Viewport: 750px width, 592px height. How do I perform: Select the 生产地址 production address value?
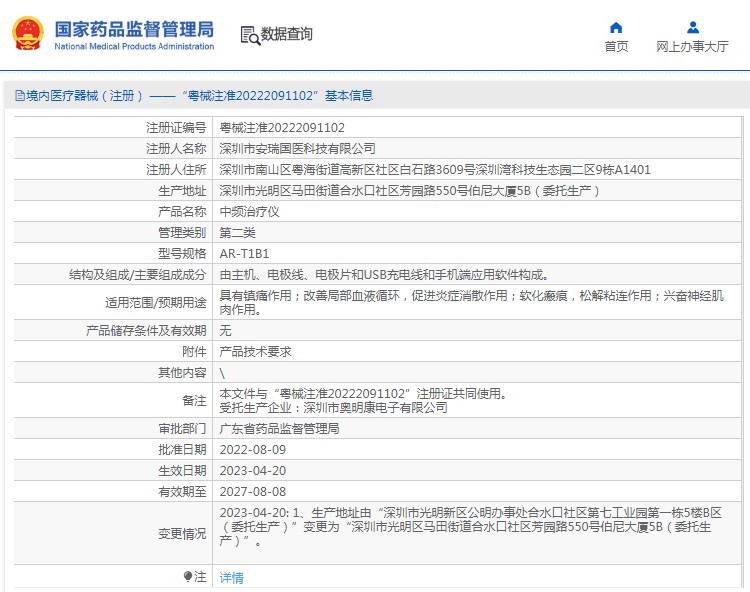(409, 191)
